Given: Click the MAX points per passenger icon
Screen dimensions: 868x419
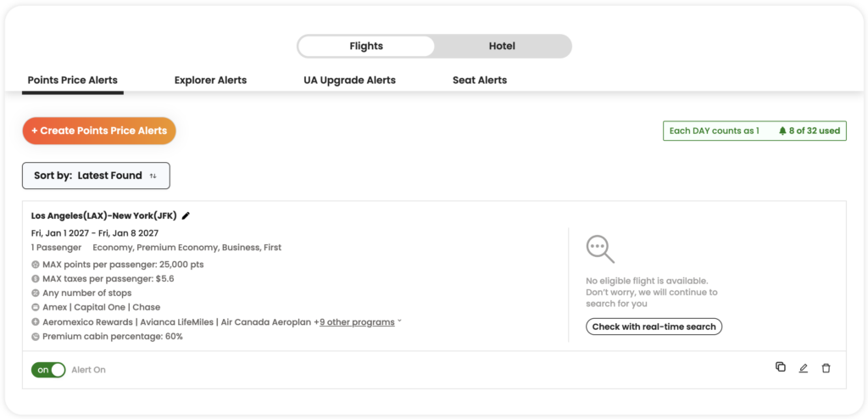Looking at the screenshot, I should click(x=36, y=265).
